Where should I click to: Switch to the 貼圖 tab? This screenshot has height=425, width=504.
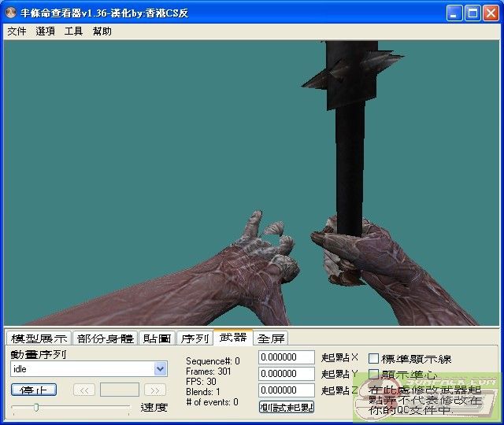pyautogui.click(x=157, y=338)
